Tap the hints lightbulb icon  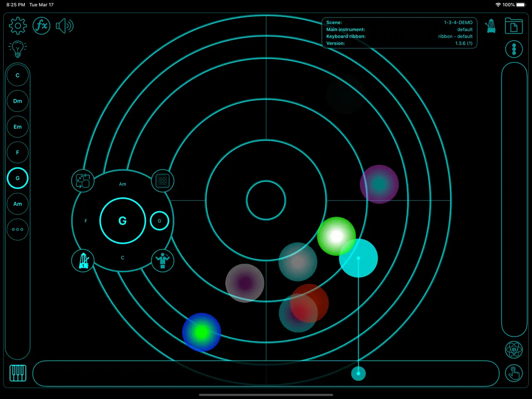click(x=17, y=49)
